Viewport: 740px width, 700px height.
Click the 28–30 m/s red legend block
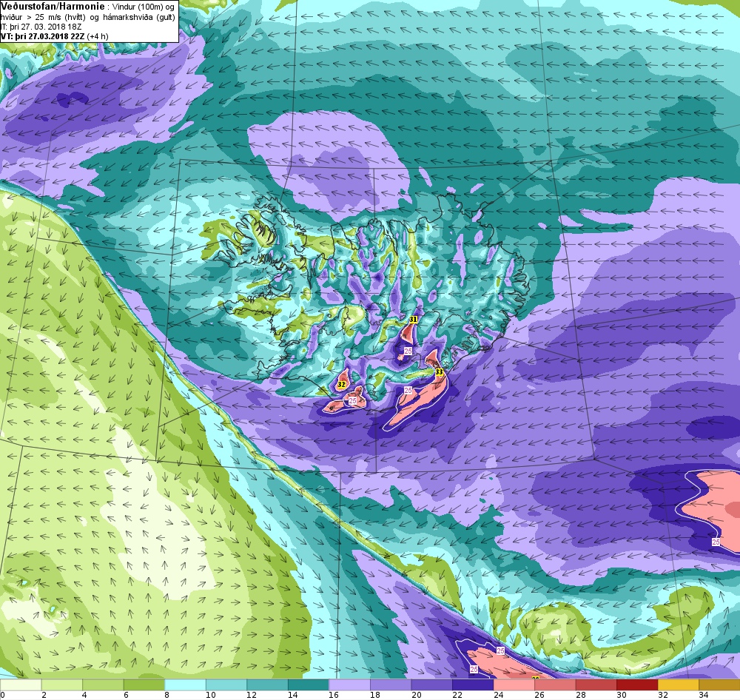click(x=596, y=684)
